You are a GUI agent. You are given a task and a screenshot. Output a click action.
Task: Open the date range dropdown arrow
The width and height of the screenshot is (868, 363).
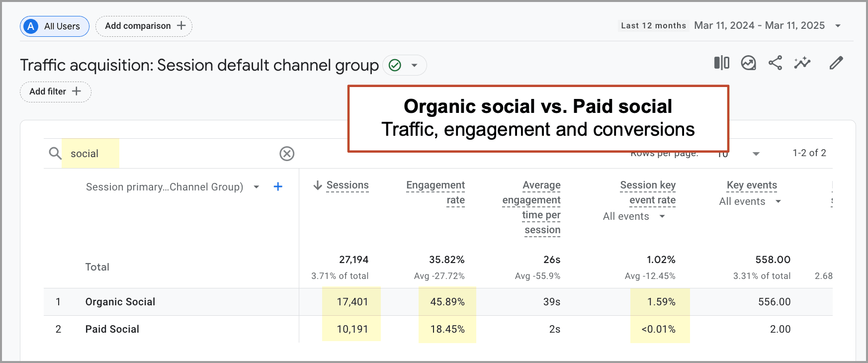tap(838, 26)
